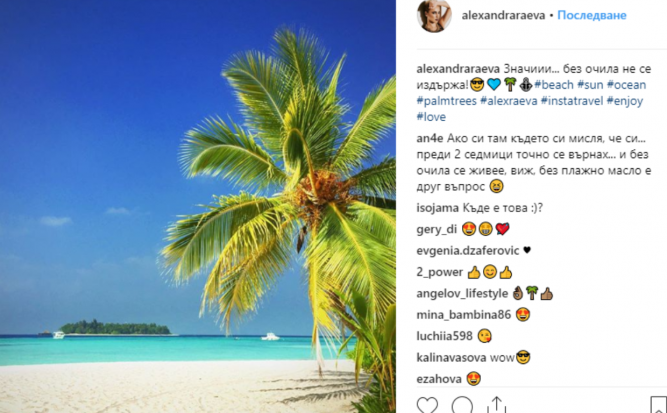
Task: View angelov_lifestyle commenter profile
Action: pyautogui.click(x=462, y=293)
